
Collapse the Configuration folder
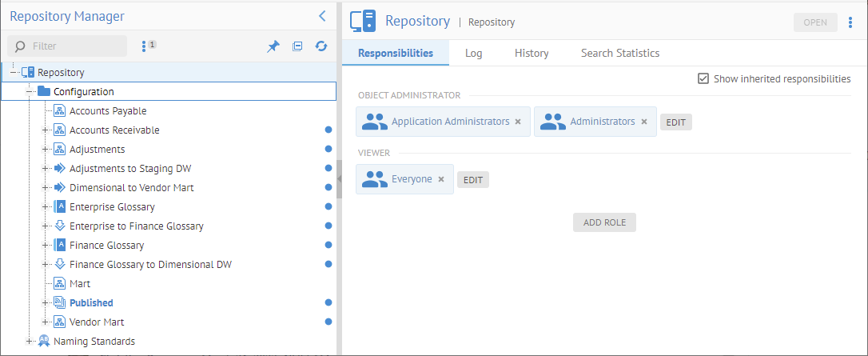tap(30, 92)
